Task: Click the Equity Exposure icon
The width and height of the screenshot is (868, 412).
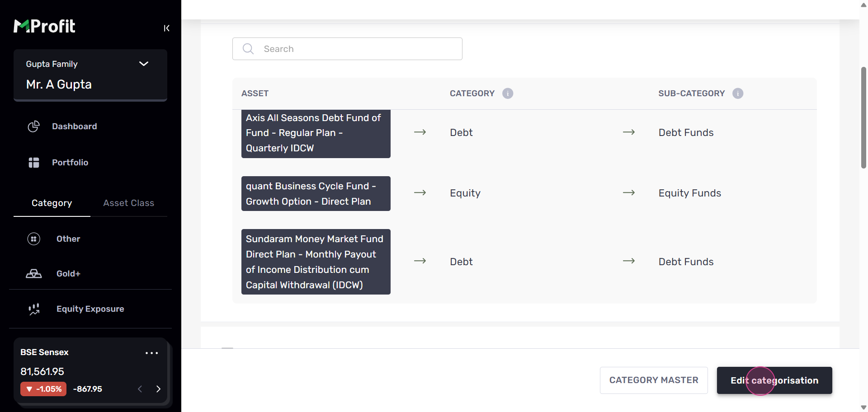Action: coord(34,309)
